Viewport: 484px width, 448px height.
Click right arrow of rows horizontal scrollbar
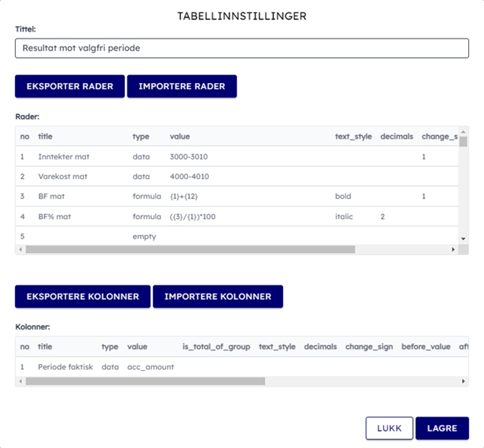[454, 249]
